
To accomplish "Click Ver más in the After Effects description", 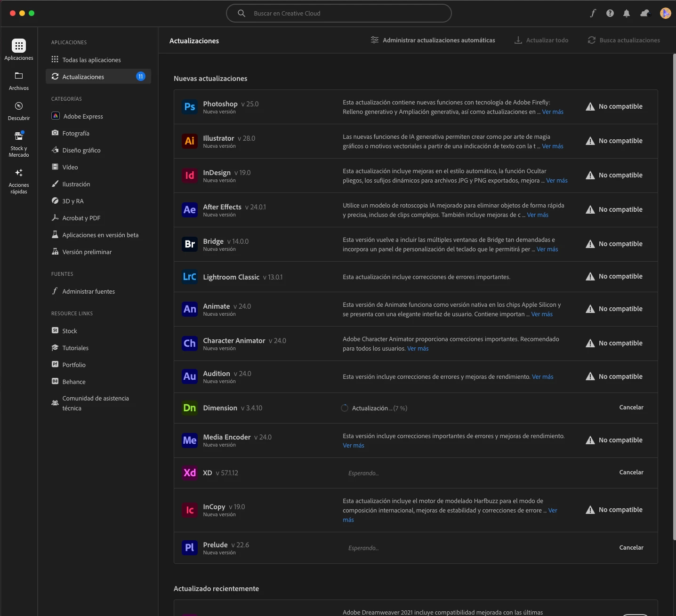I will (x=538, y=215).
